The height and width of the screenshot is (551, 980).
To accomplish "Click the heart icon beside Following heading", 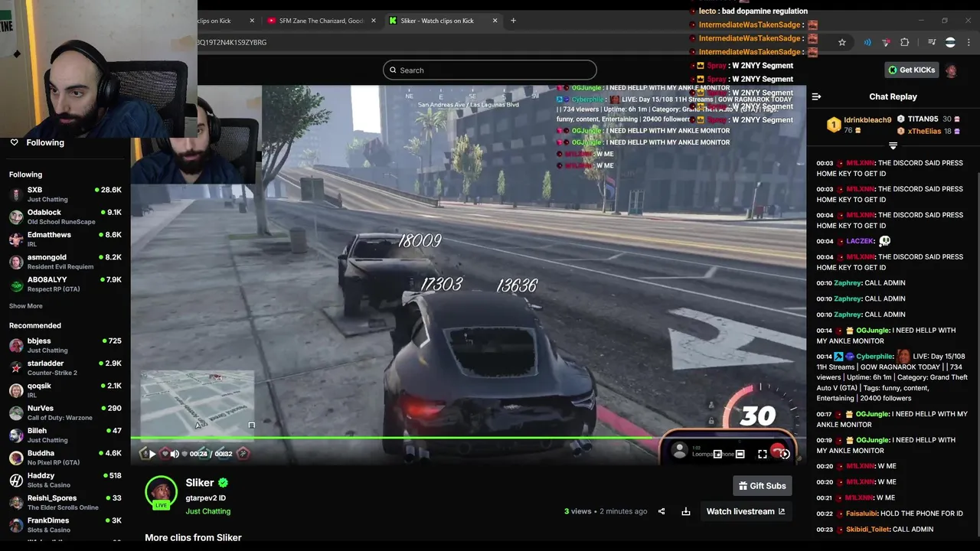I will pyautogui.click(x=14, y=142).
